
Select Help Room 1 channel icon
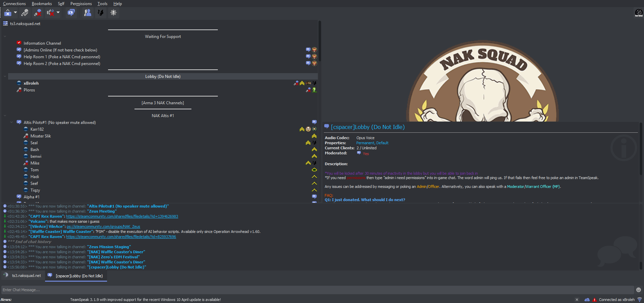pos(19,57)
